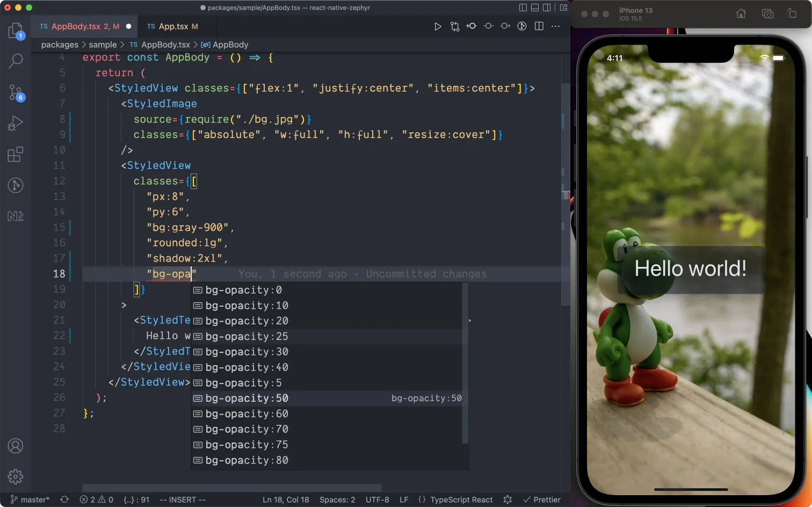Open Run and Debug view
Viewport: 812px width, 507px height.
click(16, 123)
